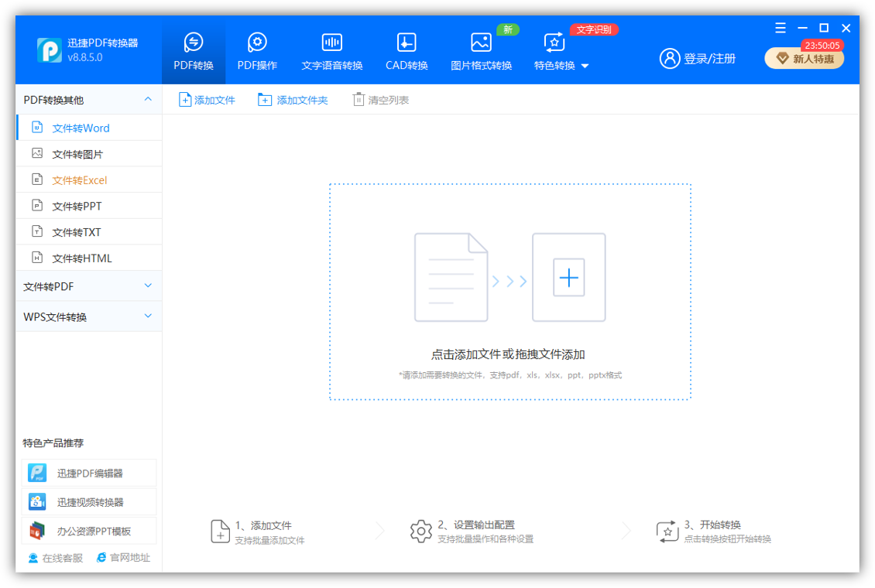This screenshot has width=875, height=588.
Task: Collapse the PDF转换其他 section
Action: click(148, 99)
